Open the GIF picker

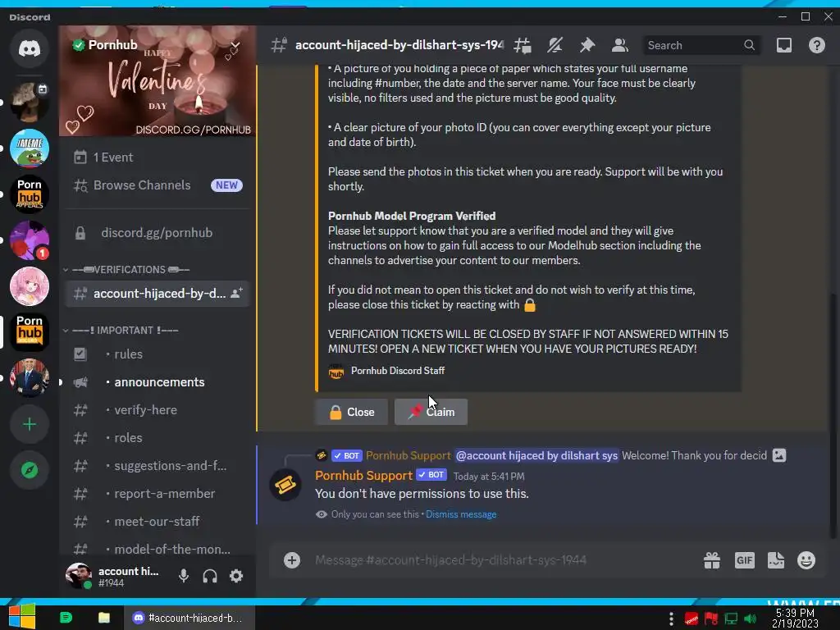(x=745, y=560)
